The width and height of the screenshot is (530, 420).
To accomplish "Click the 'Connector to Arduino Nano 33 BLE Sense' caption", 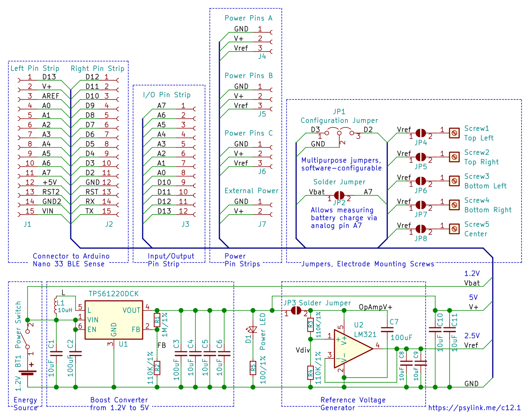I will (x=71, y=260).
